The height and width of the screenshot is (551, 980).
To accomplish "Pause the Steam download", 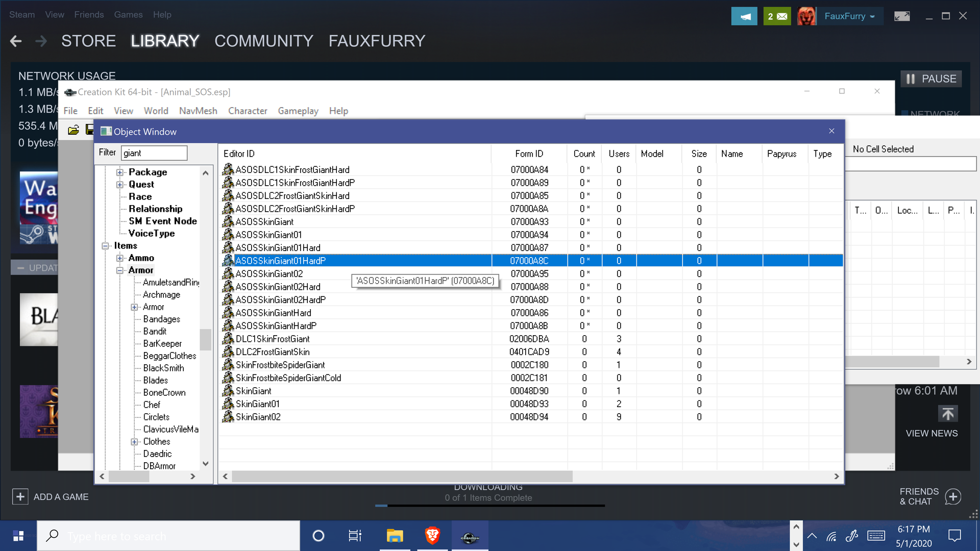I will pyautogui.click(x=931, y=79).
